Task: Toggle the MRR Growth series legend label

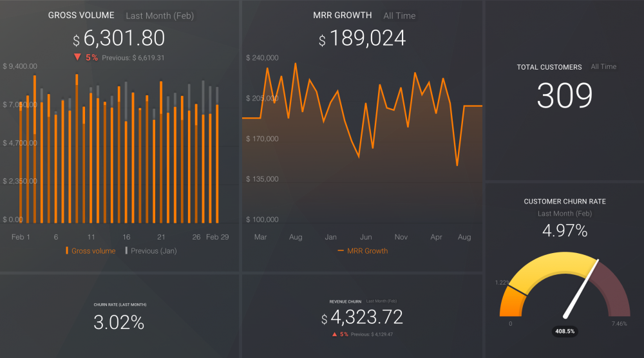Action: tap(367, 250)
